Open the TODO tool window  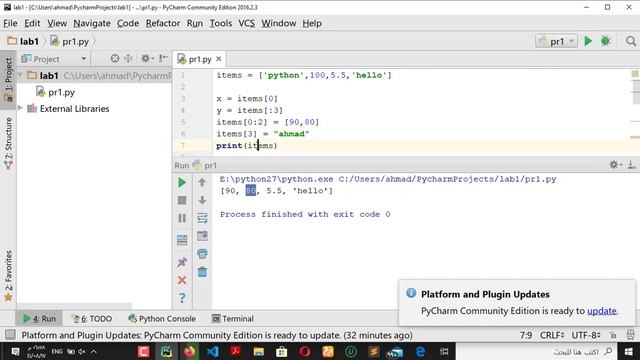(x=92, y=318)
